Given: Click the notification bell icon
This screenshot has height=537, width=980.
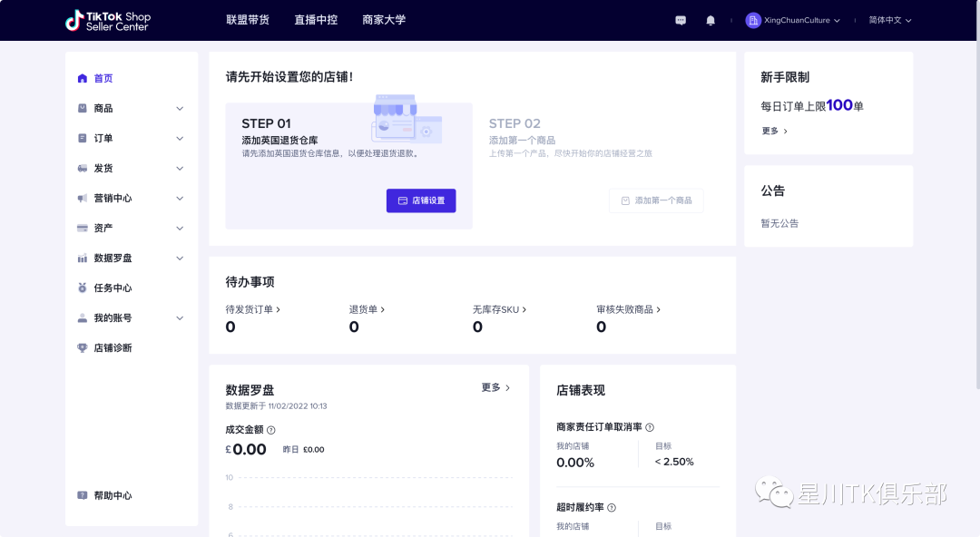Looking at the screenshot, I should [710, 20].
